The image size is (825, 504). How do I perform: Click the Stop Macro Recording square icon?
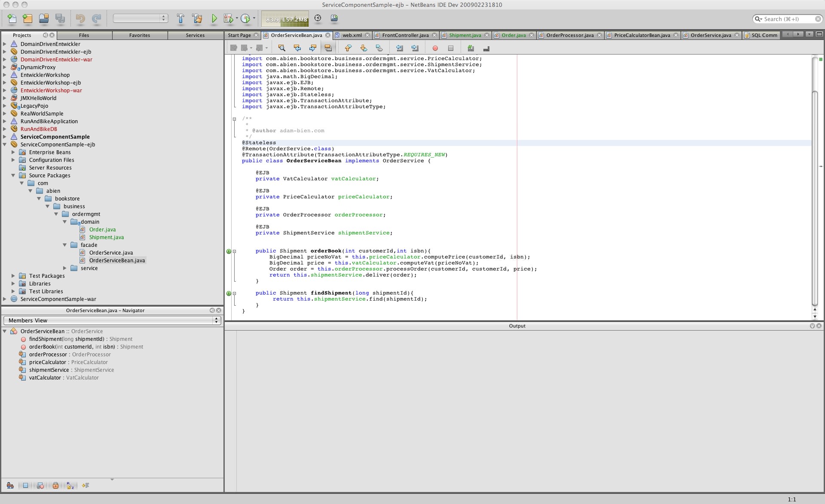[451, 48]
